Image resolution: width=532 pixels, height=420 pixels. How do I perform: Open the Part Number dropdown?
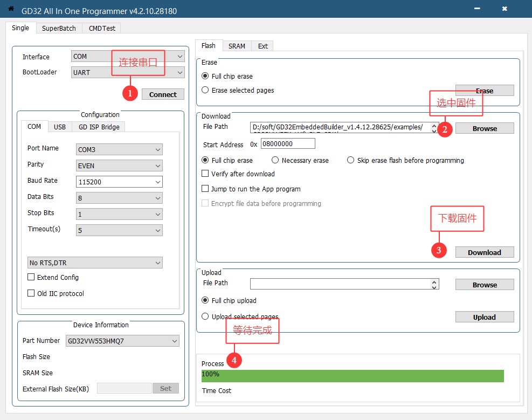pyautogui.click(x=122, y=341)
